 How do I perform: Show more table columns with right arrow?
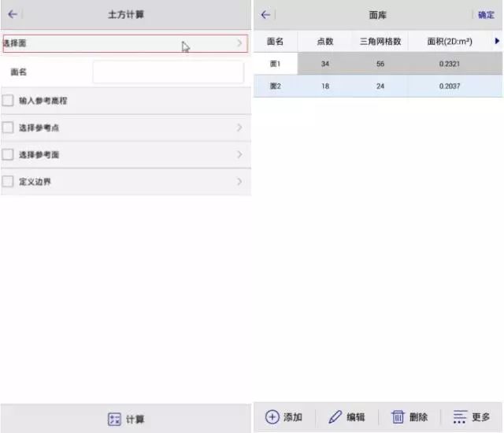[497, 41]
